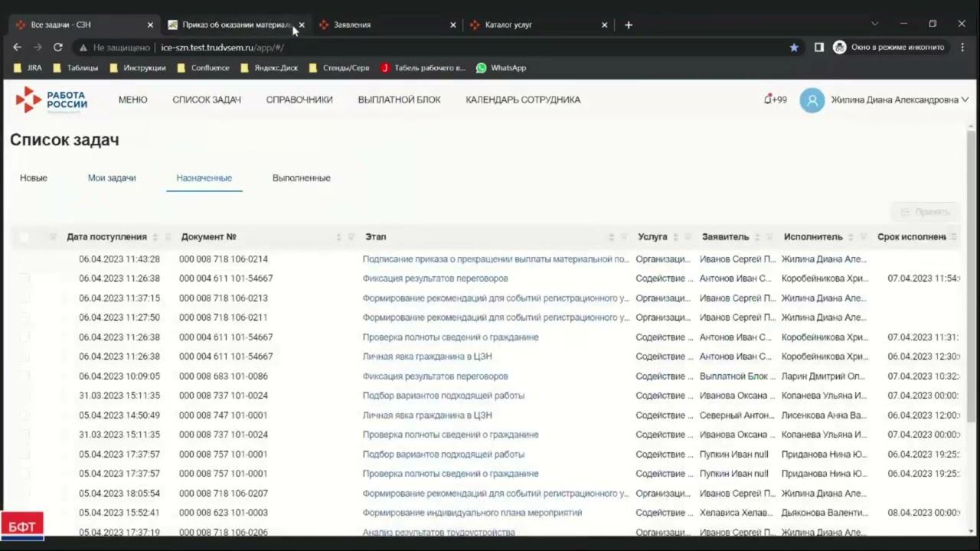Viewport: 980px width, 551px height.
Task: Select the Назначенные tab
Action: [204, 178]
